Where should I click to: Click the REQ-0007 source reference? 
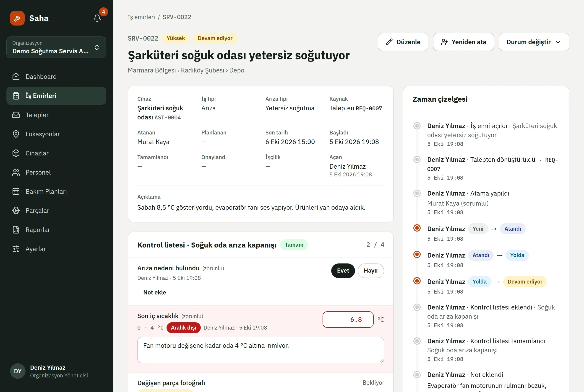369,108
